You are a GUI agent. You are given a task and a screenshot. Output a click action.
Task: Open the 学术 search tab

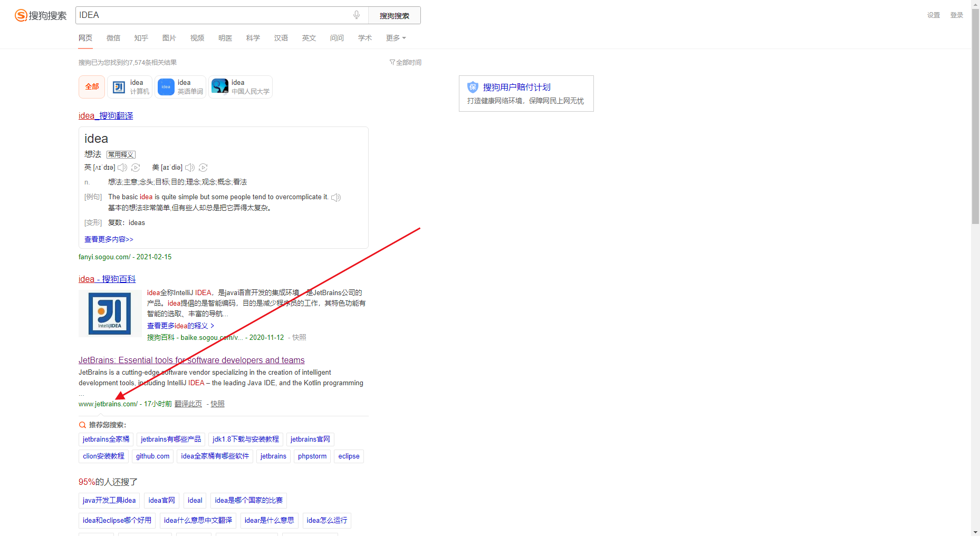coord(365,38)
